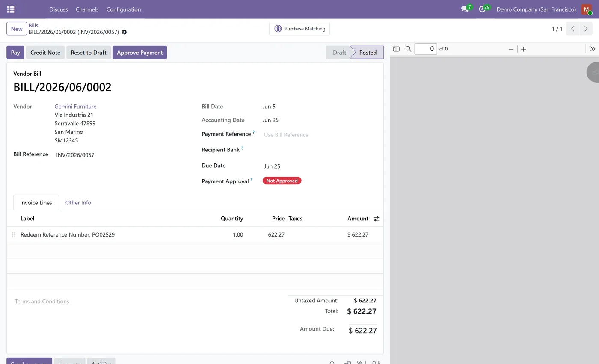Go back to Bills breadcrumb
The width and height of the screenshot is (599, 364).
click(x=33, y=25)
